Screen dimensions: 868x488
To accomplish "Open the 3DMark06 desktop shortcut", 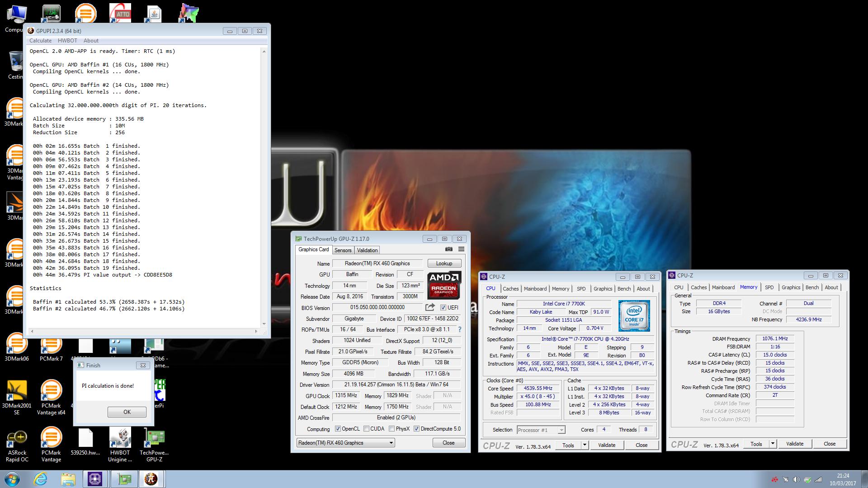I will pos(17,347).
